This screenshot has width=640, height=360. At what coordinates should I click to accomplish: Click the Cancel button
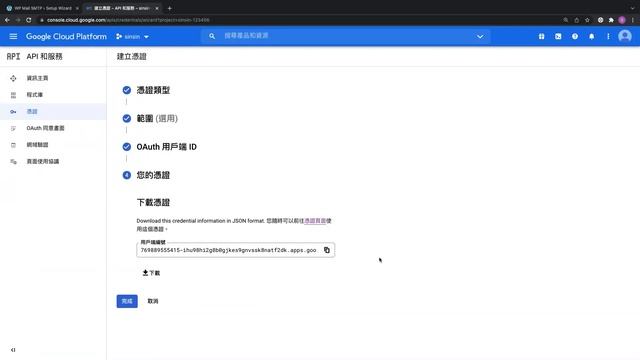tap(153, 301)
